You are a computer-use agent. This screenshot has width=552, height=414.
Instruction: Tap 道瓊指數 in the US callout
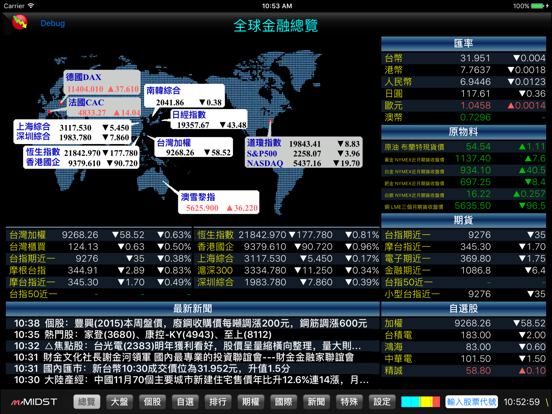(264, 143)
